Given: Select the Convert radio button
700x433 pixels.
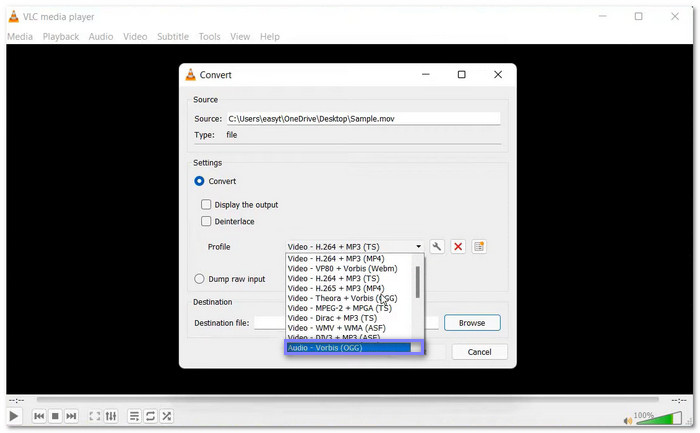Looking at the screenshot, I should point(199,181).
